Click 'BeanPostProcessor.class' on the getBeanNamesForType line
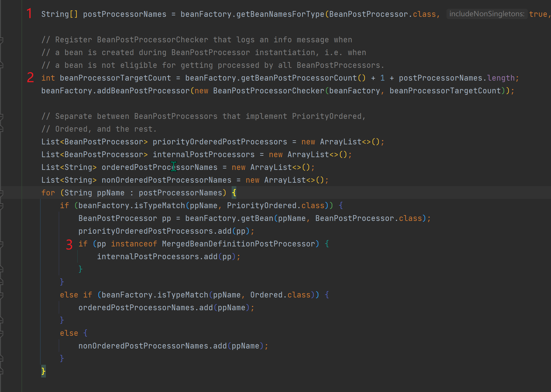551x392 pixels. (382, 14)
